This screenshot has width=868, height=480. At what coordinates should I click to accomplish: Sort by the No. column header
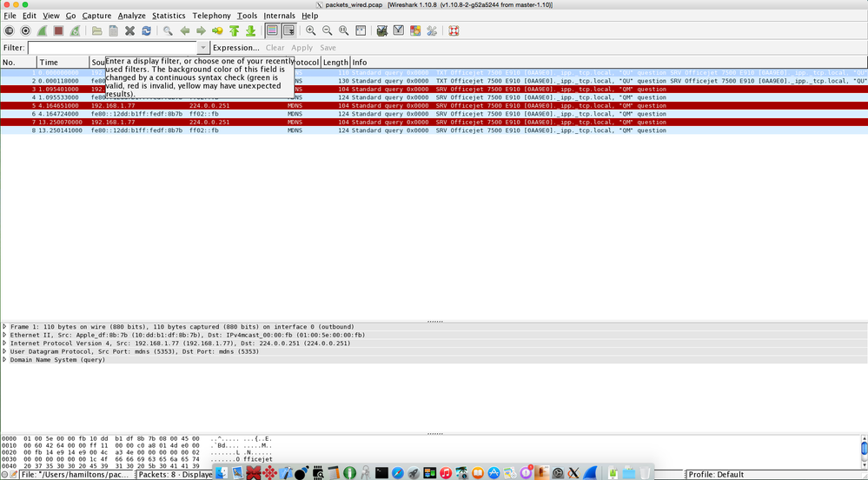(x=19, y=62)
